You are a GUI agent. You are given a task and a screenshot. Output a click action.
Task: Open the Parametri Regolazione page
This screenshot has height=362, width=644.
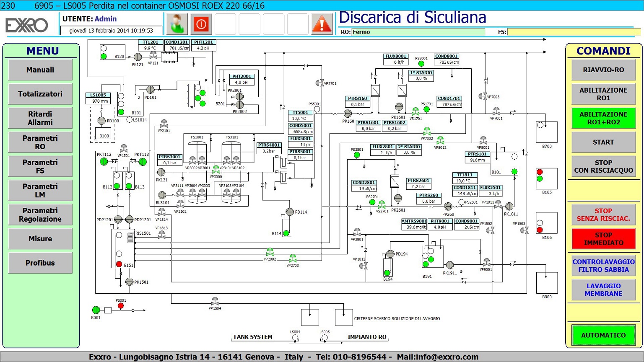pos(40,215)
